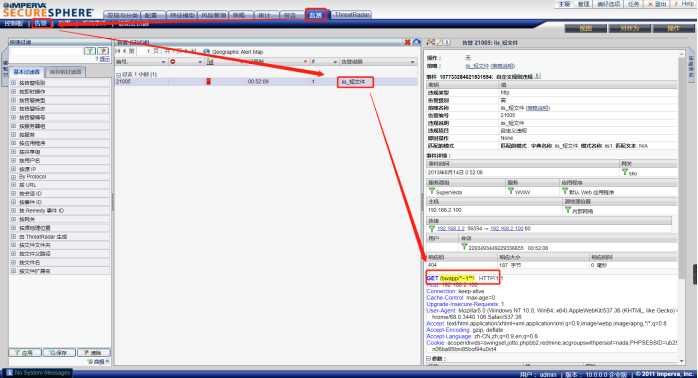
Task: Open the Geographic Alert Map globe icon
Action: pos(207,52)
